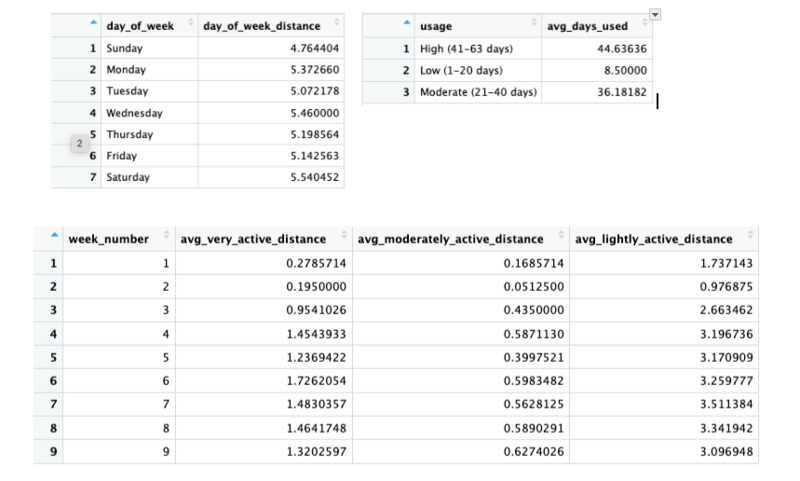Sort by day_of_week_distance column sort arrows
The height and width of the screenshot is (481, 800).
[337, 22]
